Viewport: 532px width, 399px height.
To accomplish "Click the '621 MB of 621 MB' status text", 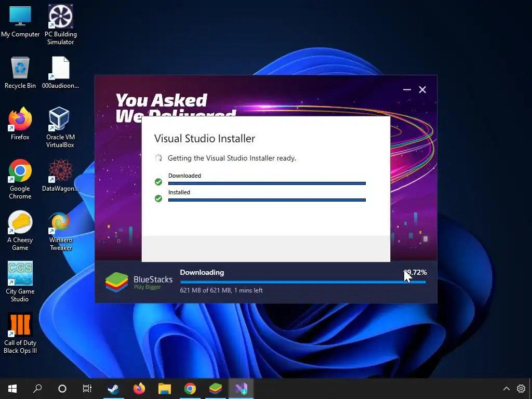I will (x=221, y=290).
